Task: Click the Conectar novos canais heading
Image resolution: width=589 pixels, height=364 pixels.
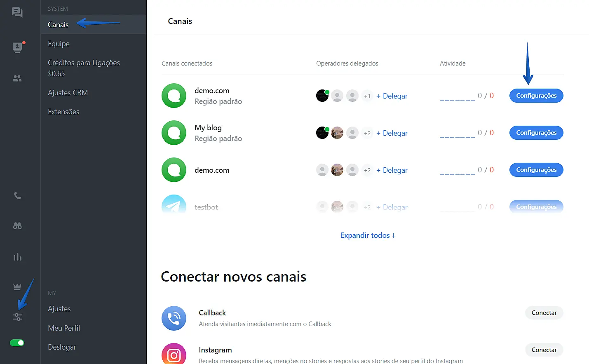Action: [x=234, y=277]
